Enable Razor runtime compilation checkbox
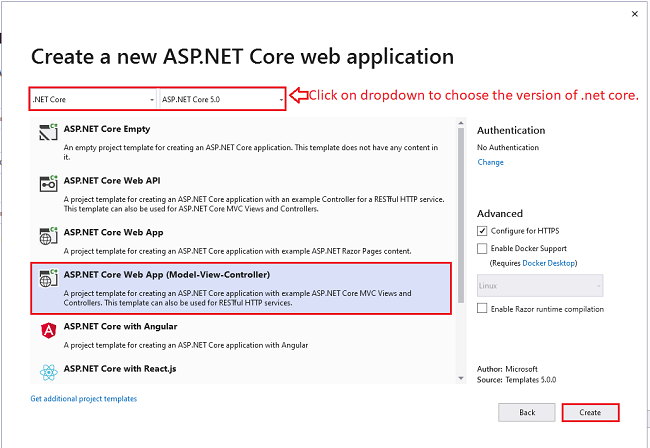The width and height of the screenshot is (650, 448). click(x=482, y=308)
